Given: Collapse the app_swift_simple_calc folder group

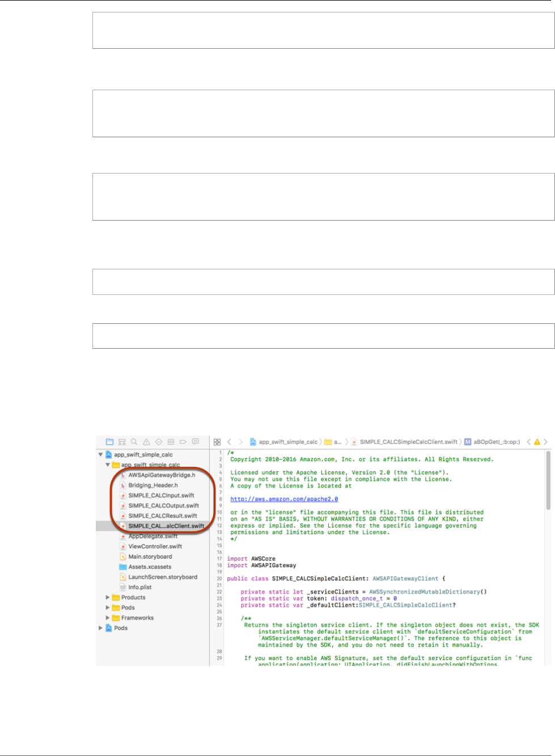Looking at the screenshot, I should pos(108,465).
